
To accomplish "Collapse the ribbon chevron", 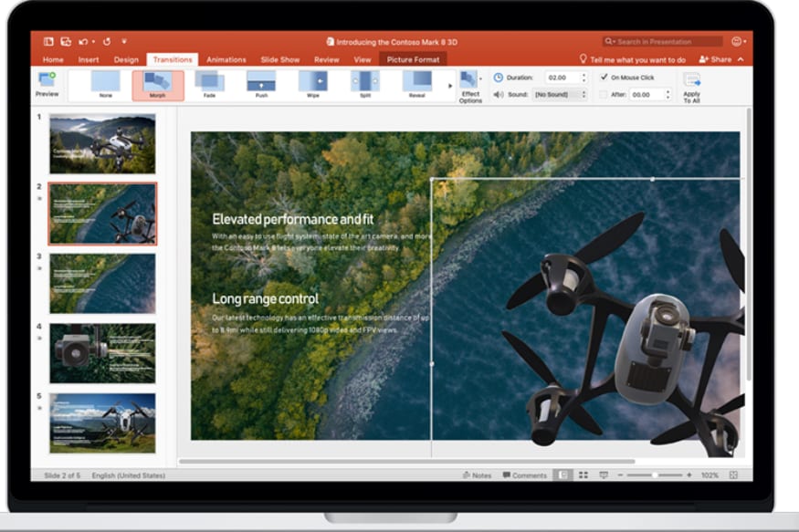I will click(x=741, y=59).
